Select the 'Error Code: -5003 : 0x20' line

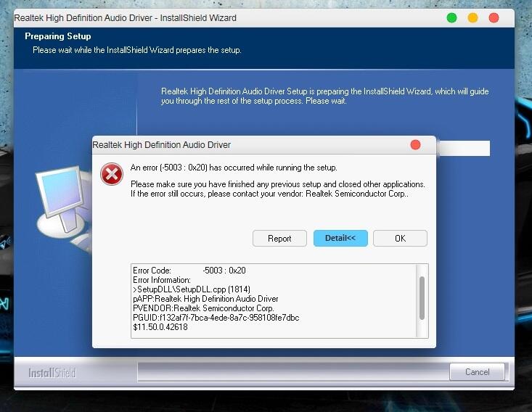coord(189,271)
